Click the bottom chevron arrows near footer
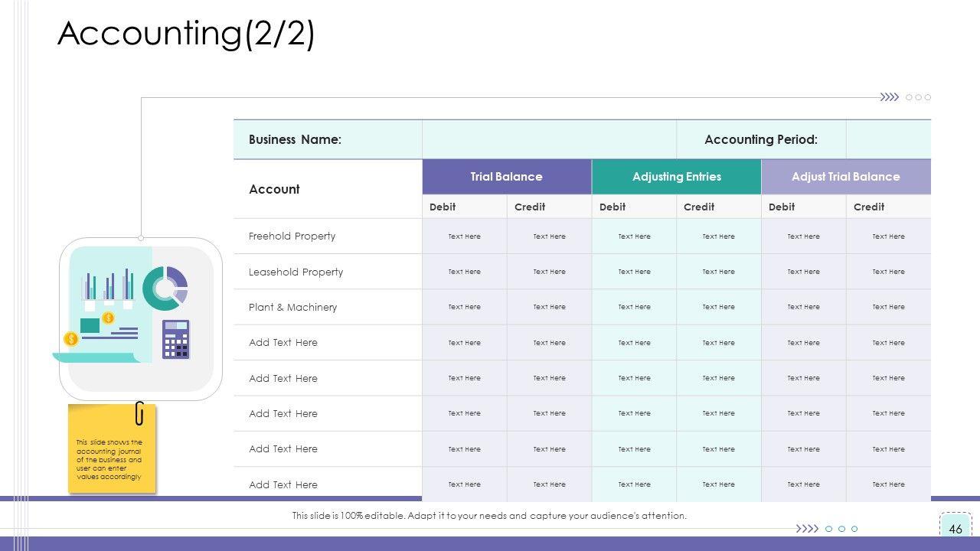This screenshot has width=980, height=551. tap(807, 529)
